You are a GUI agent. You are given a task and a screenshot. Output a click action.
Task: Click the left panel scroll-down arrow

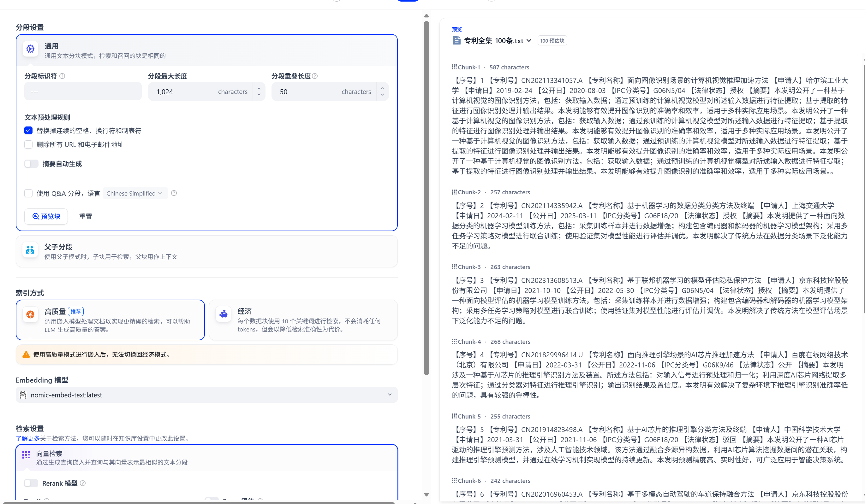point(426,495)
